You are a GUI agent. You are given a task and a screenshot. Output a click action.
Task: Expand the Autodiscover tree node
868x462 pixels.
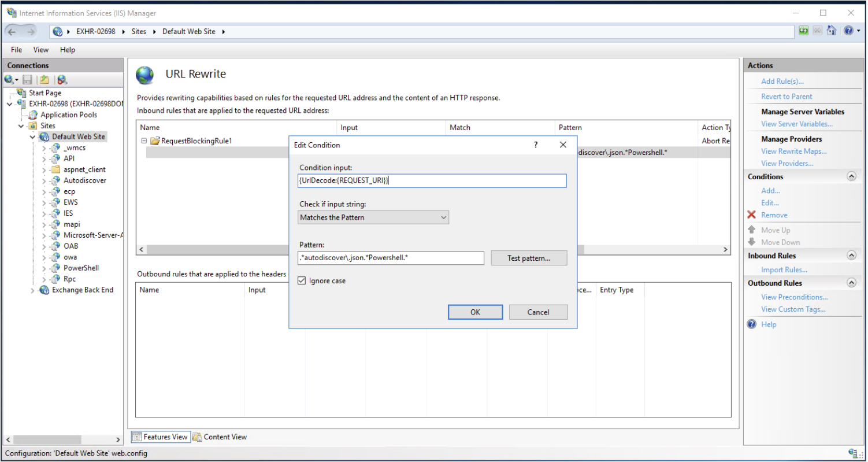pyautogui.click(x=44, y=180)
